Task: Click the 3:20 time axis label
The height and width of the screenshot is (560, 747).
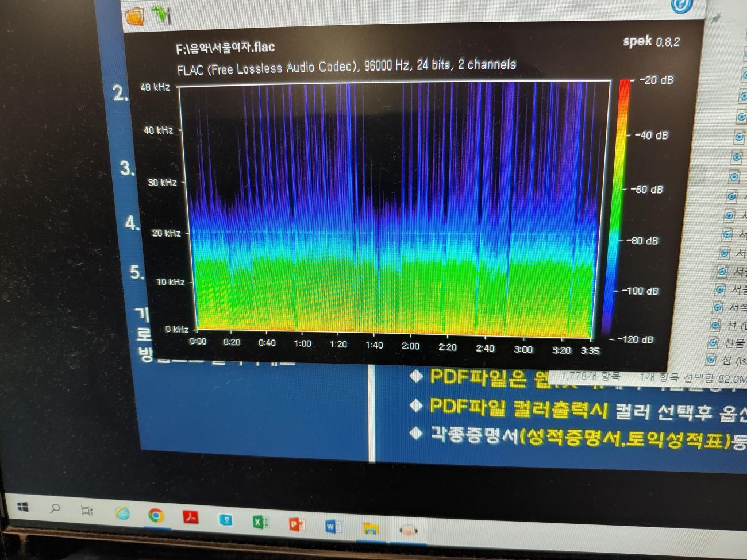Action: coord(561,350)
